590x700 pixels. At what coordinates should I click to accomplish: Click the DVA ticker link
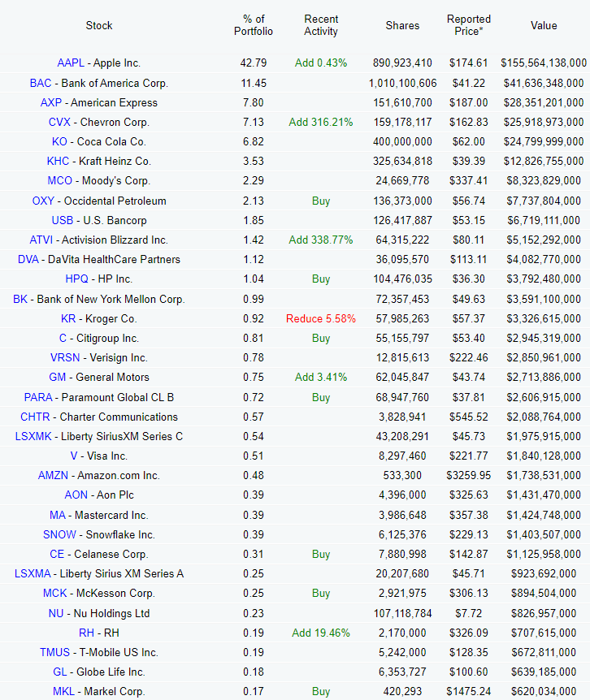tap(28, 259)
